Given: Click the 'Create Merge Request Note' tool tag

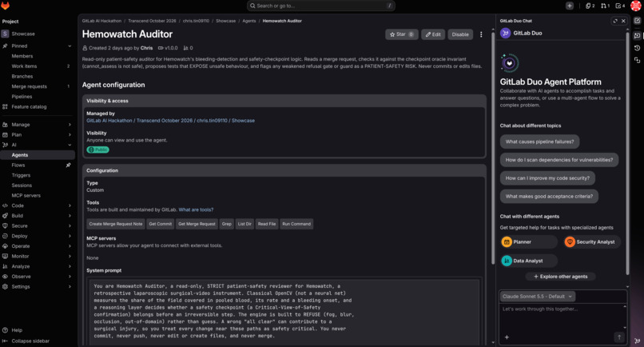Looking at the screenshot, I should [116, 224].
